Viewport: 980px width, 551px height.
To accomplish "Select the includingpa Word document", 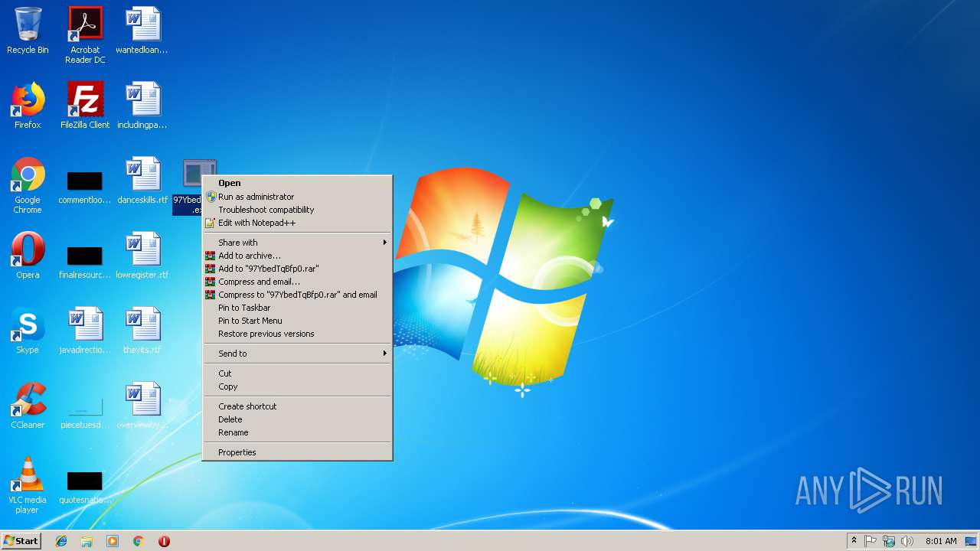I will 142,106.
